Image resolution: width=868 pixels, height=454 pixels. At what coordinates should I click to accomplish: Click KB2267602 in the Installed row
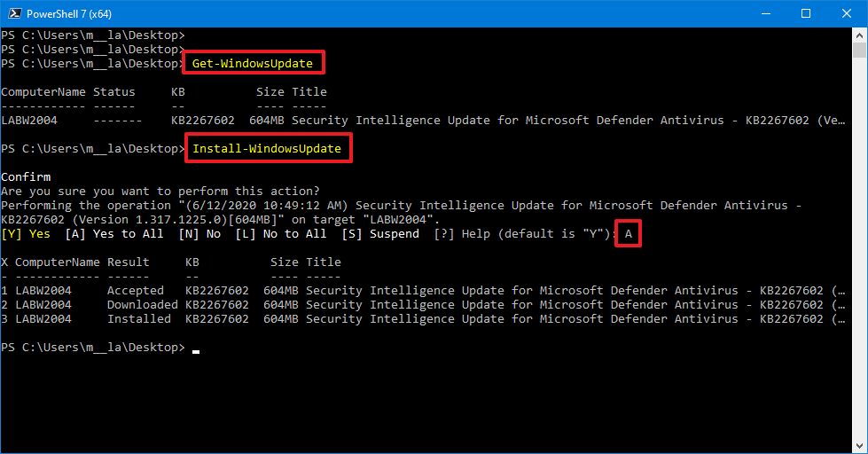[217, 318]
